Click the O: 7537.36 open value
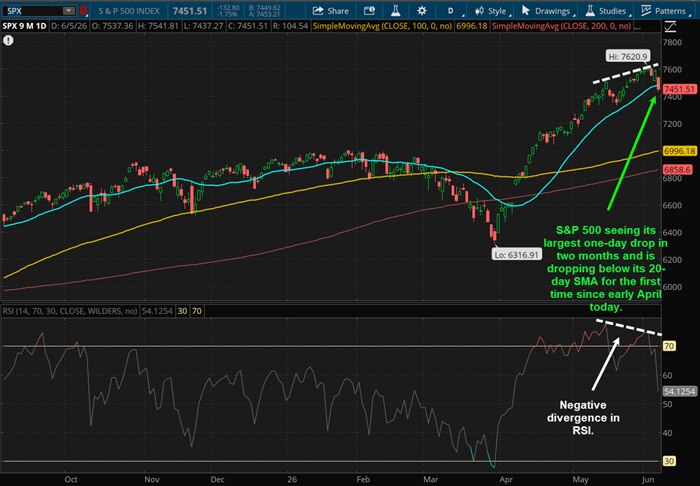Screen dimensions: 700x486 [x=112, y=26]
